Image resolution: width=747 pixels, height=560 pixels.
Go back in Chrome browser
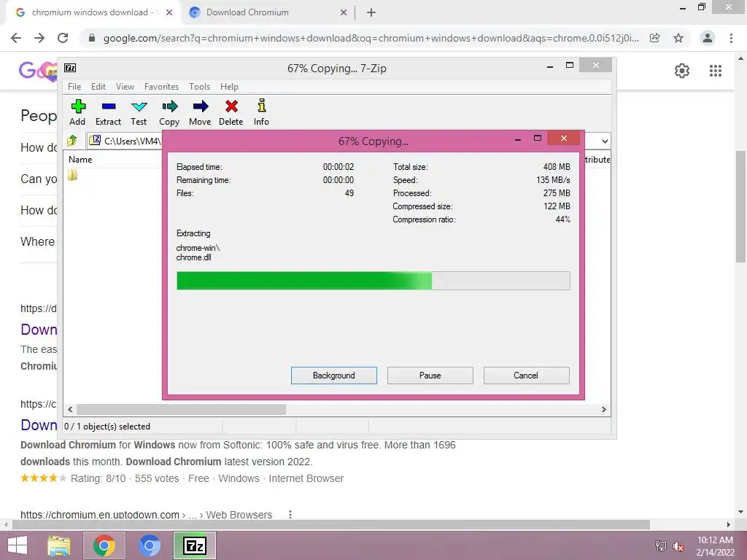pos(16,38)
